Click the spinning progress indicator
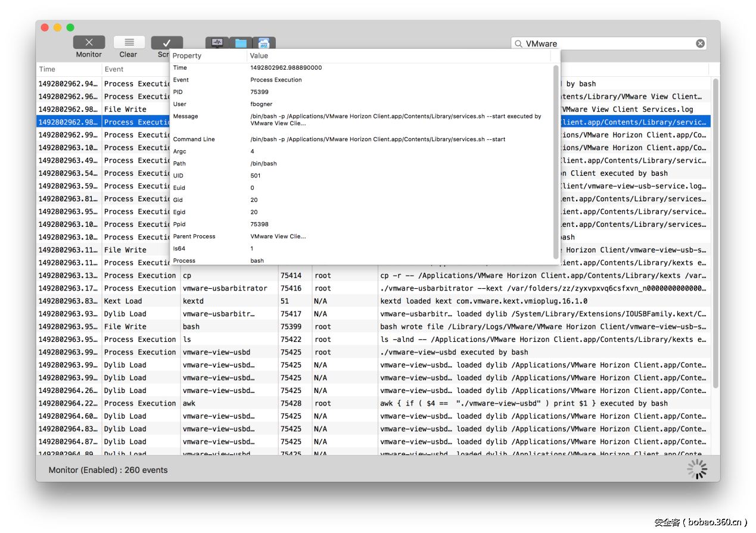The height and width of the screenshot is (533, 756). (x=697, y=469)
